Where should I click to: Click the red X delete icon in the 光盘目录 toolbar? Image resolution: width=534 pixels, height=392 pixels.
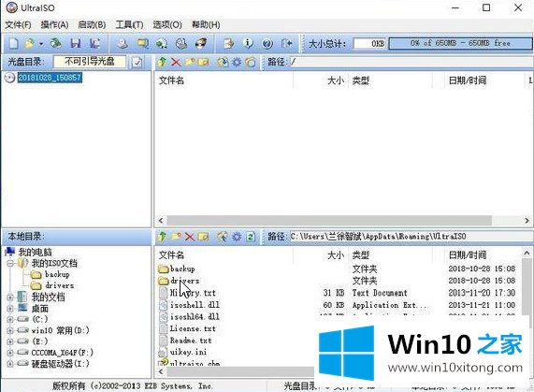[x=176, y=62]
